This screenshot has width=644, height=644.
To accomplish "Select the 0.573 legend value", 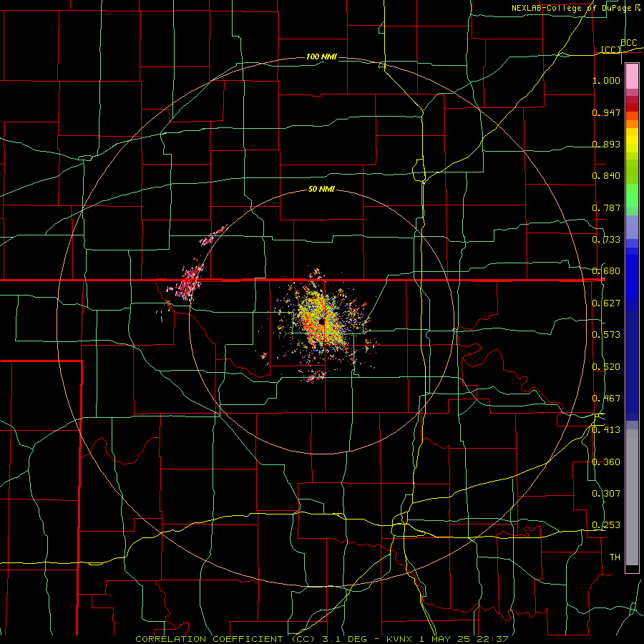I will (x=606, y=335).
